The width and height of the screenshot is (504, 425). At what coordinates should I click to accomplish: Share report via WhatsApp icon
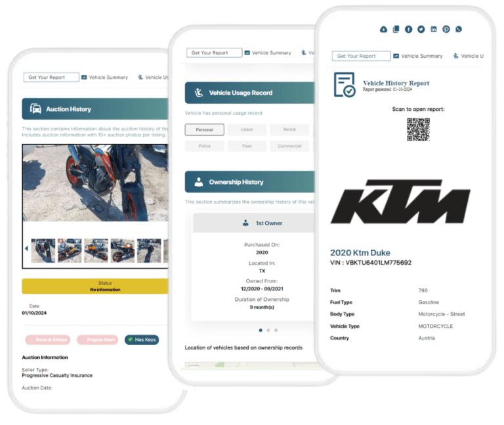[458, 30]
